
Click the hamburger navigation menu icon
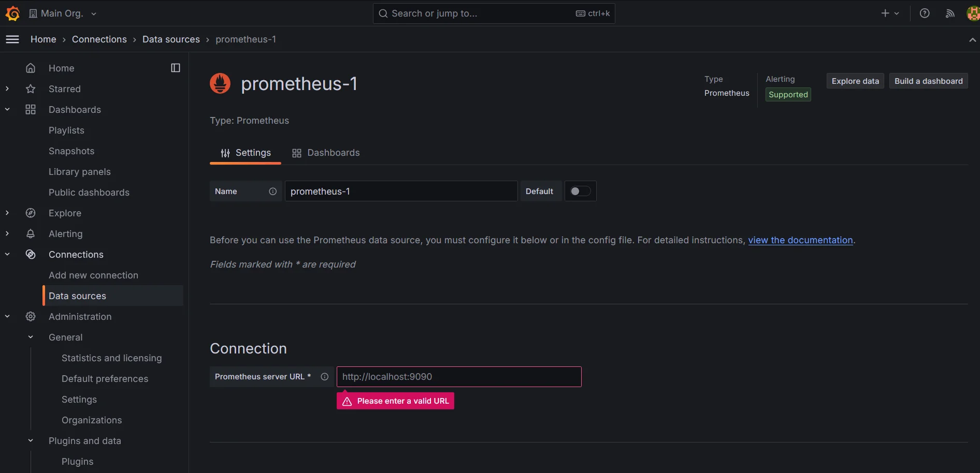pos(12,39)
